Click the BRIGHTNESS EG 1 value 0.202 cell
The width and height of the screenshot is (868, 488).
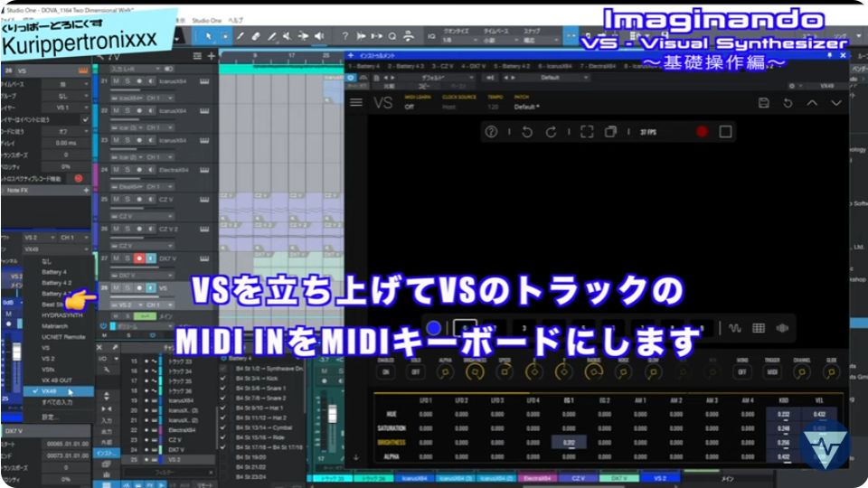(x=569, y=442)
